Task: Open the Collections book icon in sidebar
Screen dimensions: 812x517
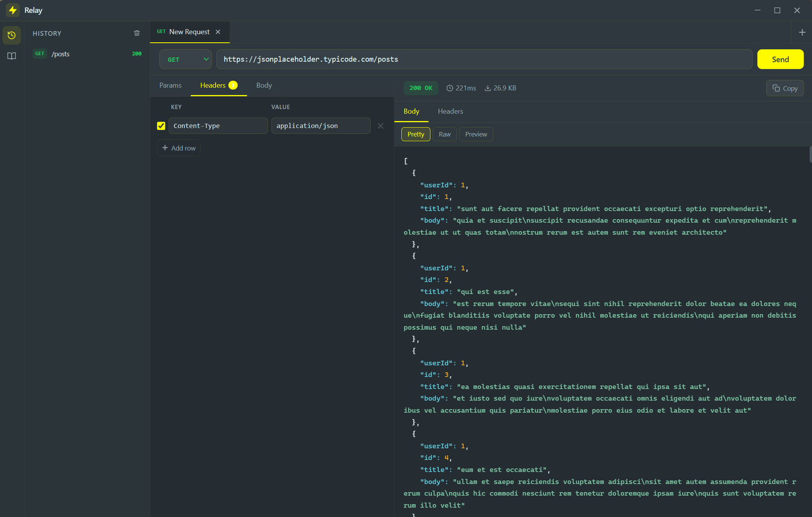Action: (x=12, y=56)
